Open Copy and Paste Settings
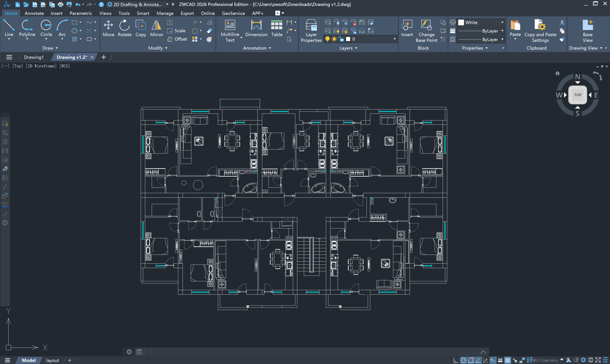610x364 pixels. (x=540, y=31)
